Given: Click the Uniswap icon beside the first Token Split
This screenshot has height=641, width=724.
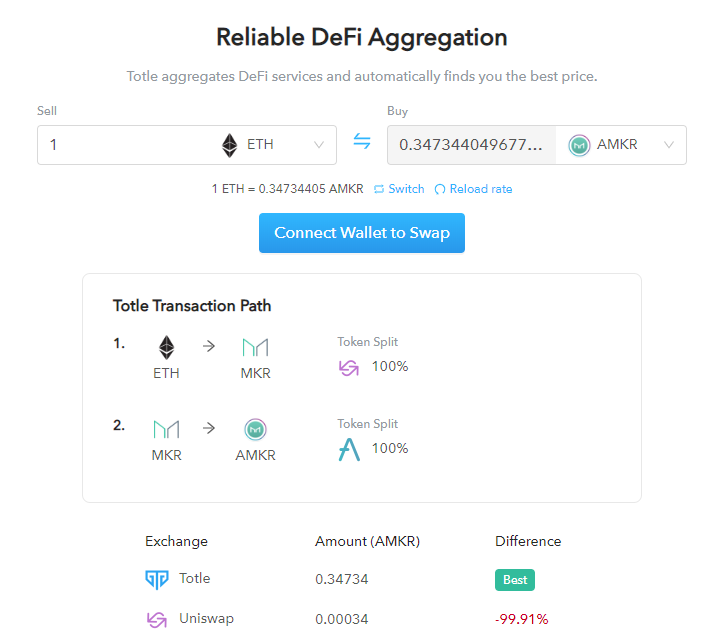Looking at the screenshot, I should click(349, 368).
